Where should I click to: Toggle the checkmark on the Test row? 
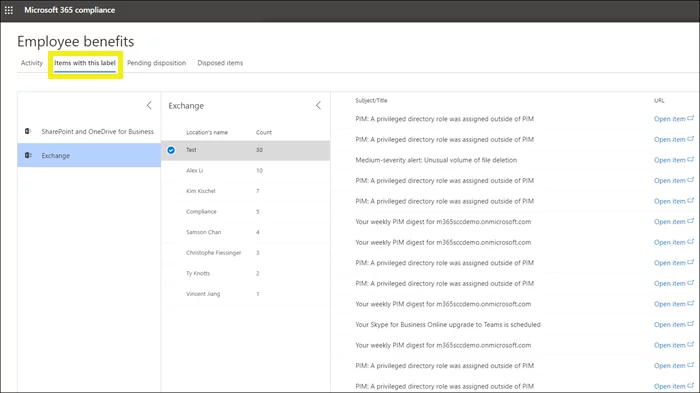[171, 150]
